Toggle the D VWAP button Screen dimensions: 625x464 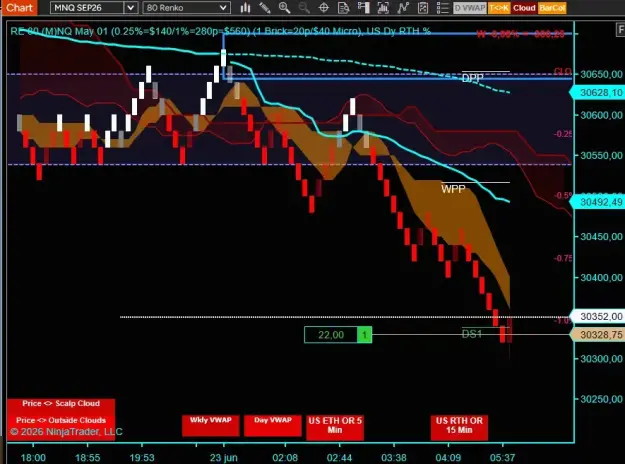[x=470, y=8]
